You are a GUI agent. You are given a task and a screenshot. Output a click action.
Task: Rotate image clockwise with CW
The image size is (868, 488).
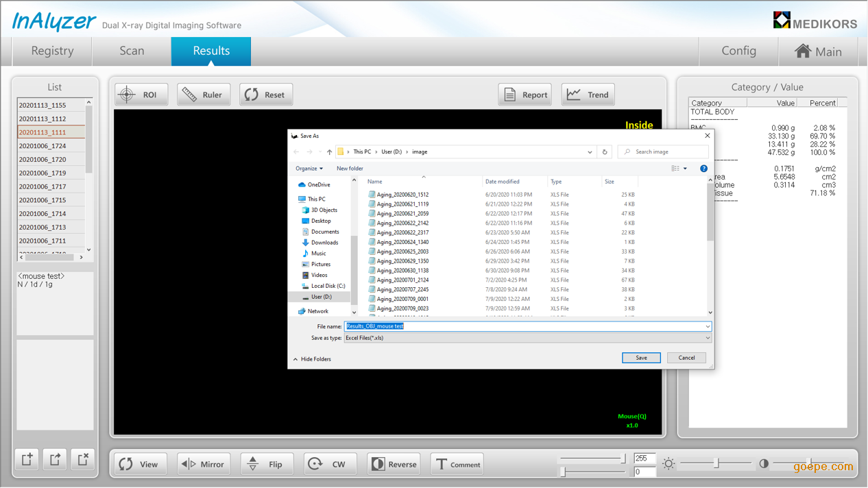pos(328,464)
